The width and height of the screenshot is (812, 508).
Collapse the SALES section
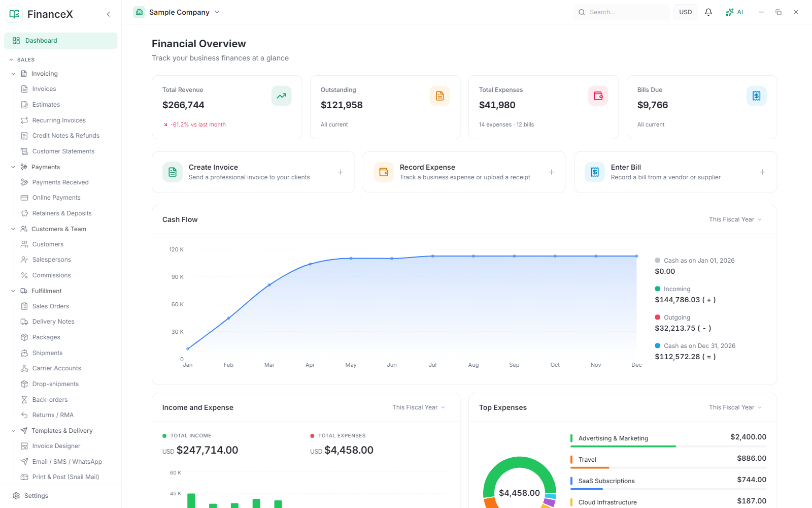pos(11,60)
